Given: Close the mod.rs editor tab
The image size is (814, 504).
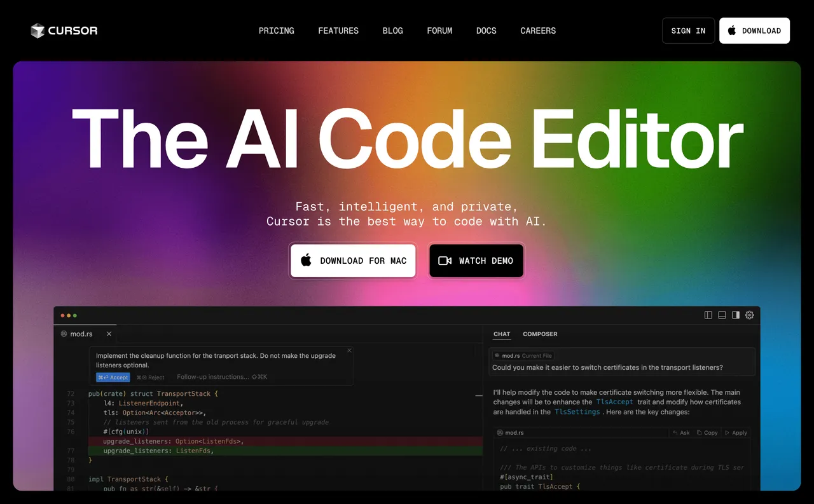Looking at the screenshot, I should [109, 334].
